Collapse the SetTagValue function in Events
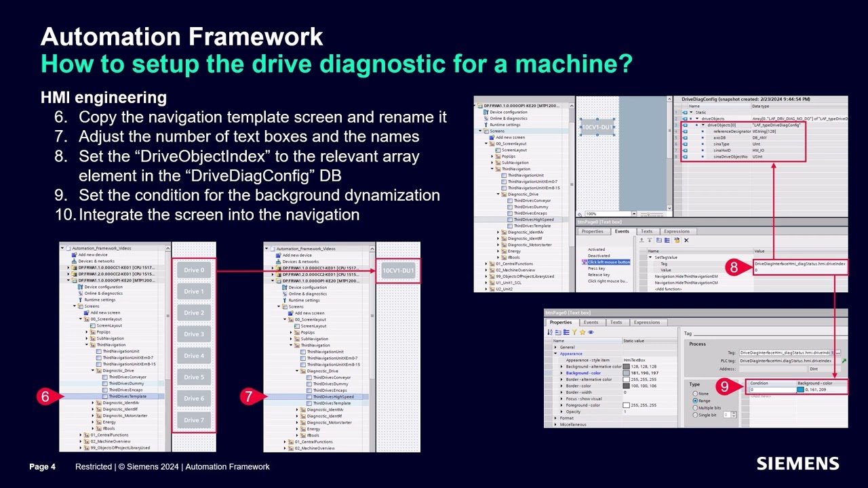The width and height of the screenshot is (868, 488). point(650,257)
